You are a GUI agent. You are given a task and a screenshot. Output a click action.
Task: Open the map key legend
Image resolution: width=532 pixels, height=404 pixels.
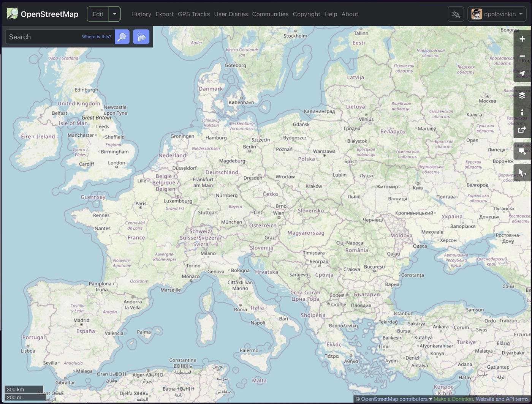(x=522, y=112)
